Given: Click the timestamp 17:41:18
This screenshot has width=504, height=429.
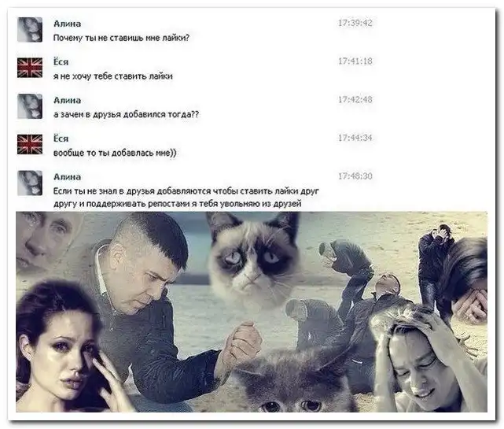Looking at the screenshot, I should tap(355, 61).
